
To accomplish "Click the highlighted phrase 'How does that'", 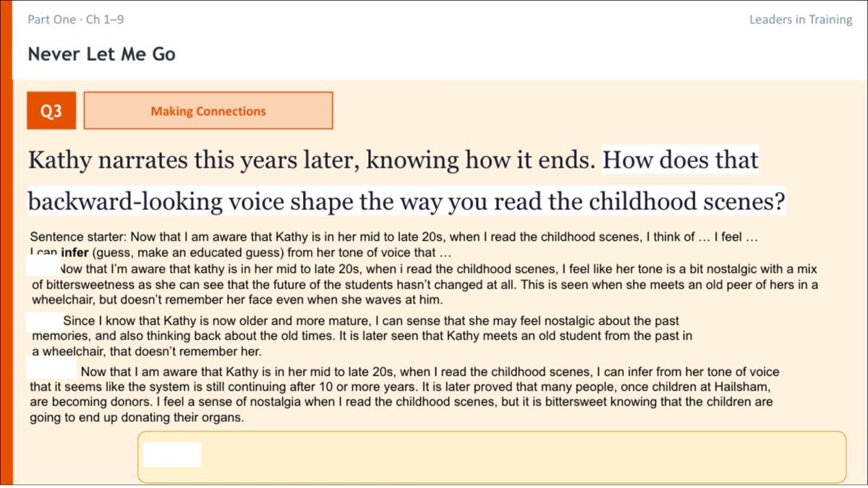I will tap(680, 160).
